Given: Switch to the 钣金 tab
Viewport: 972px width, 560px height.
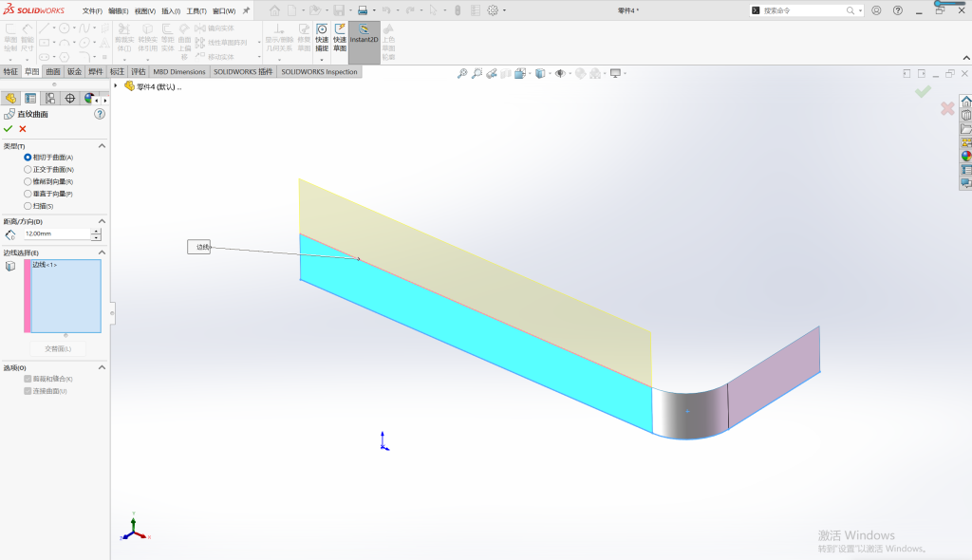Looking at the screenshot, I should [x=74, y=72].
